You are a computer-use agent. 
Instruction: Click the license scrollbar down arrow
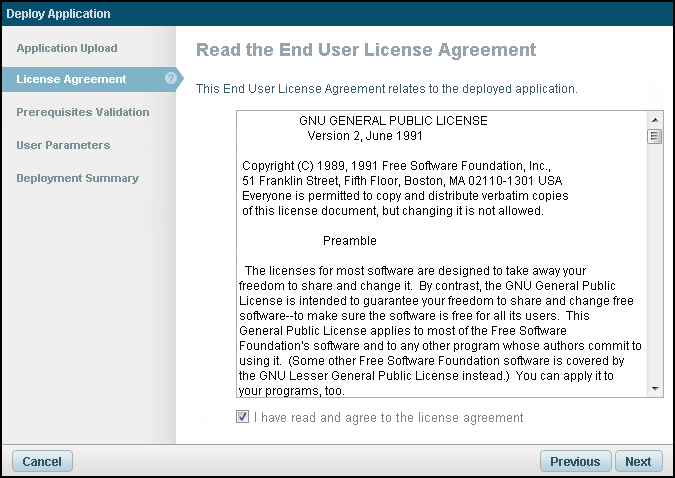(x=655, y=389)
